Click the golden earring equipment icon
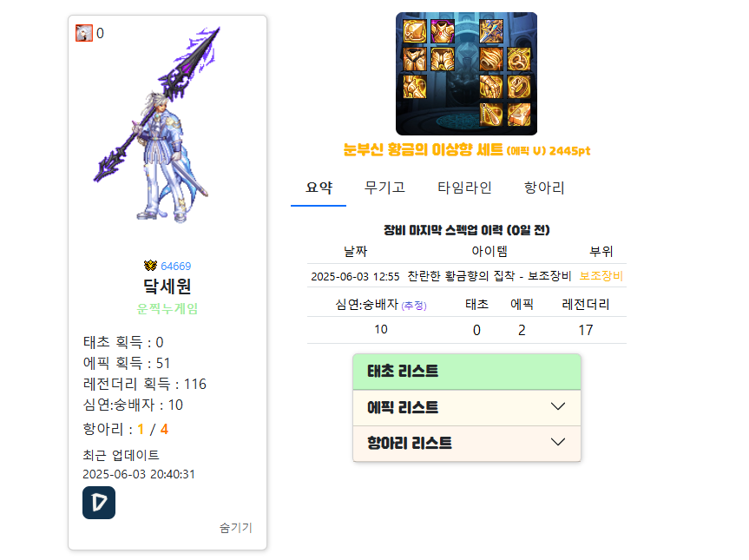Screen dimensions: 749x560 (491, 115)
